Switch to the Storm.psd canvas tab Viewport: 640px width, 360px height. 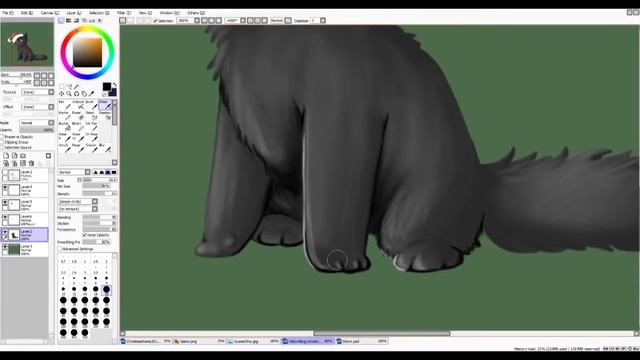[362, 341]
